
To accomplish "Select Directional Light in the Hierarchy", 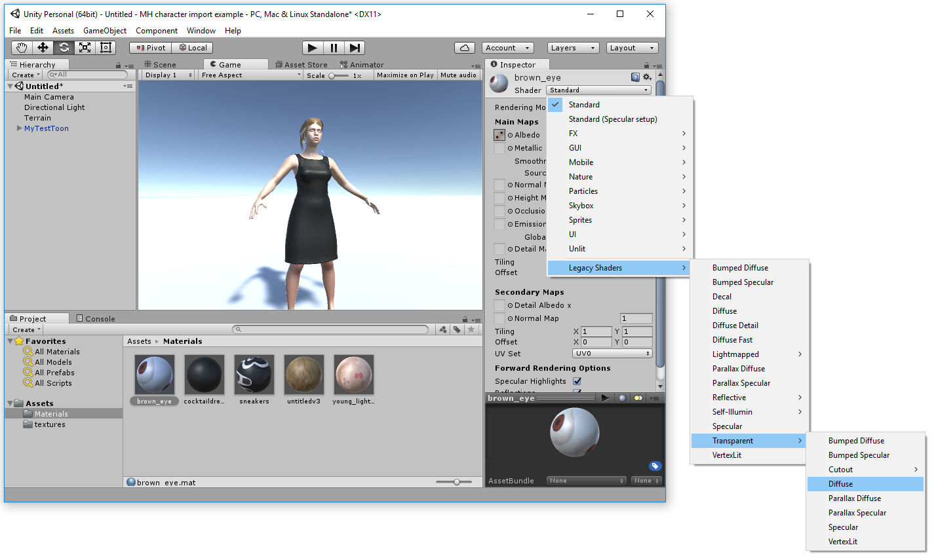I will pos(54,107).
